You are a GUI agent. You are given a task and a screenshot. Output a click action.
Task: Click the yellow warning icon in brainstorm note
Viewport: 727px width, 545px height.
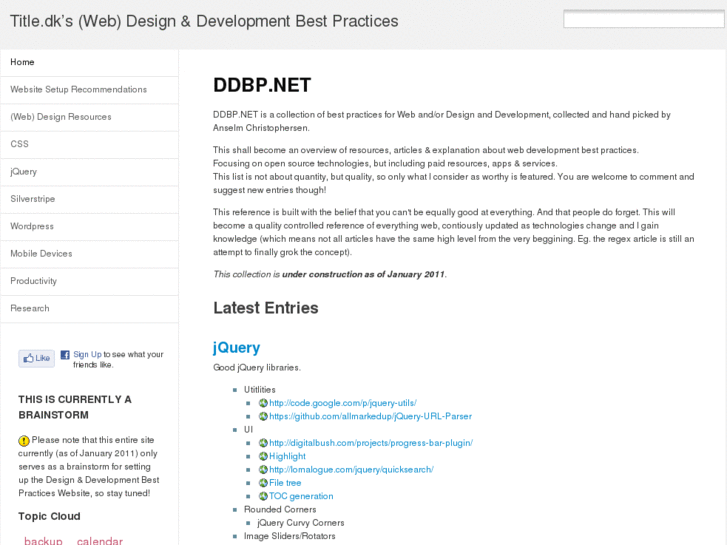(x=24, y=441)
